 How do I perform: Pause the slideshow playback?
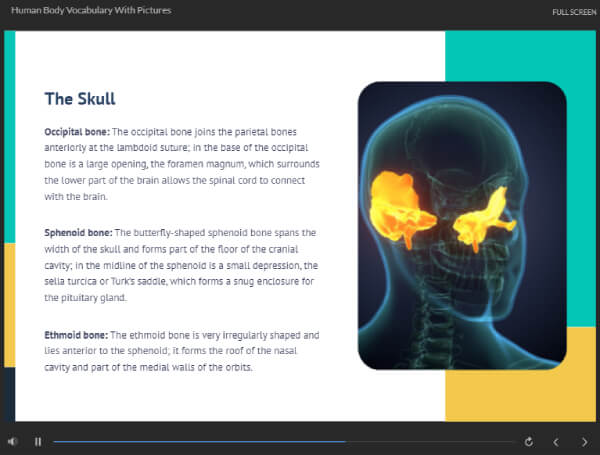point(38,442)
